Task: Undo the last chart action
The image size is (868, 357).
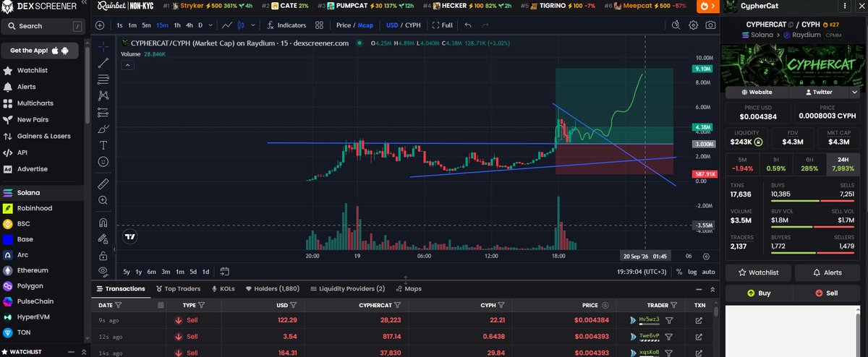Action: coord(468,25)
